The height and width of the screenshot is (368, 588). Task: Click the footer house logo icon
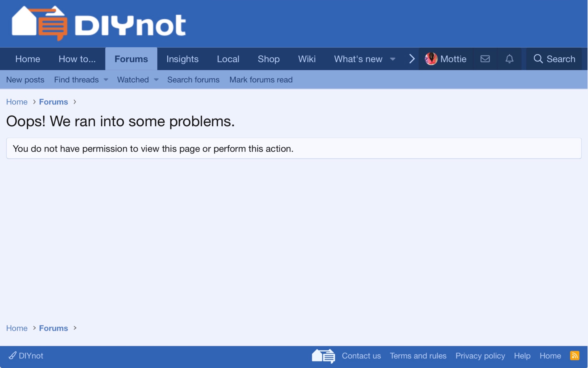(323, 356)
